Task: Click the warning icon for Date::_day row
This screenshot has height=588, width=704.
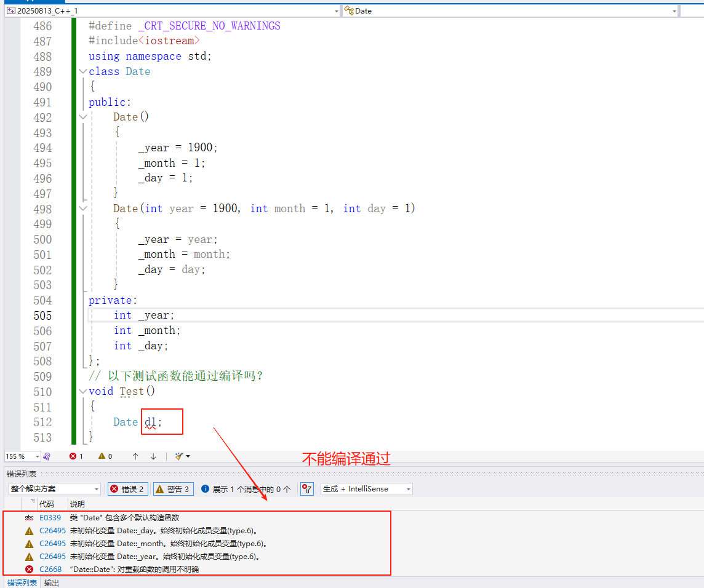Action: (29, 531)
